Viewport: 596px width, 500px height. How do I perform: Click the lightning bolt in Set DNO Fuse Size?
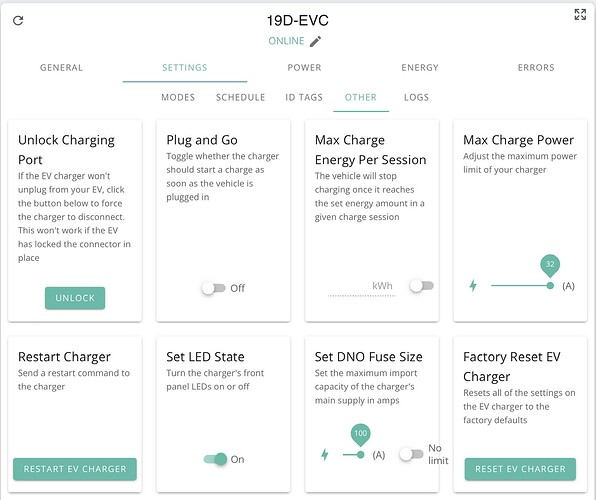(x=325, y=454)
